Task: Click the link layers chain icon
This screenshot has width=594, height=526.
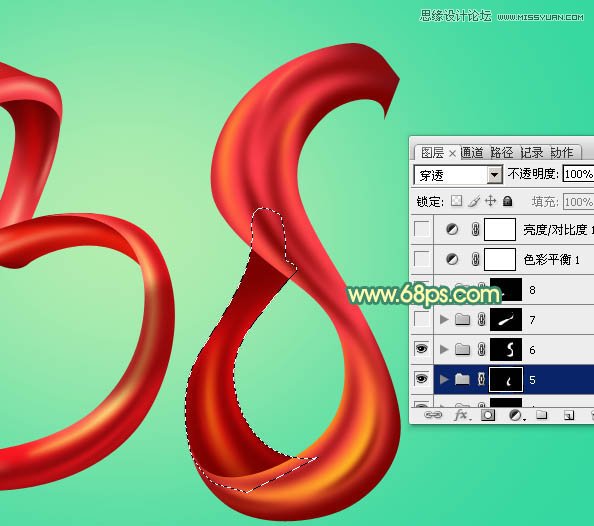Action: pyautogui.click(x=433, y=415)
